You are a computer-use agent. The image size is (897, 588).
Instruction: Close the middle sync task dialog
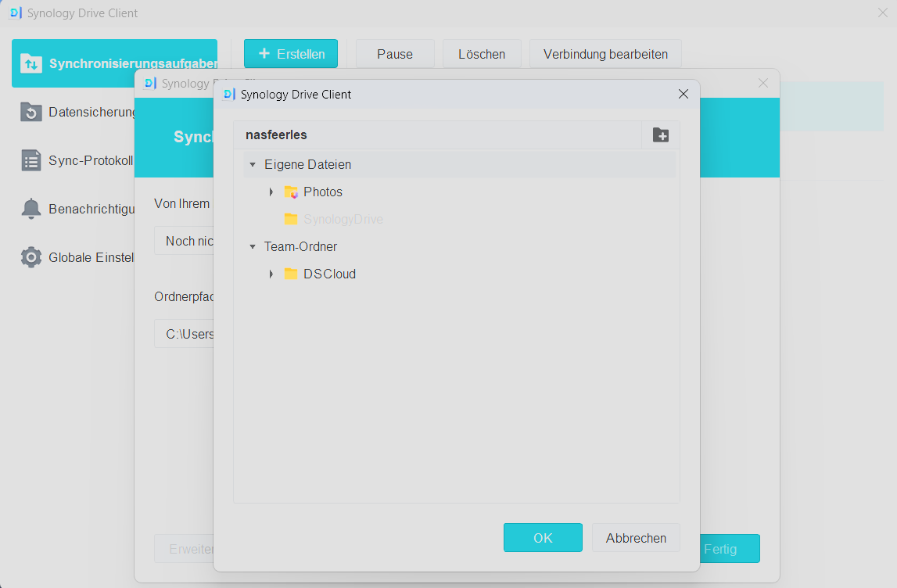click(762, 84)
